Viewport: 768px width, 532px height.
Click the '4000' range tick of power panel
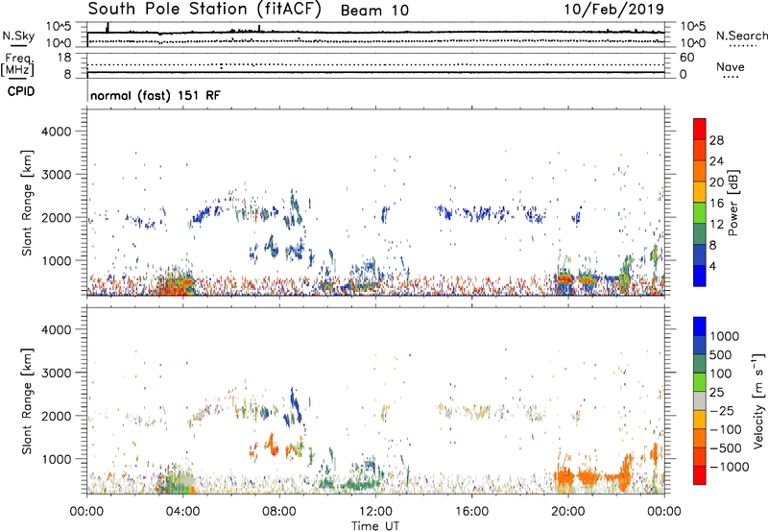tap(57, 132)
